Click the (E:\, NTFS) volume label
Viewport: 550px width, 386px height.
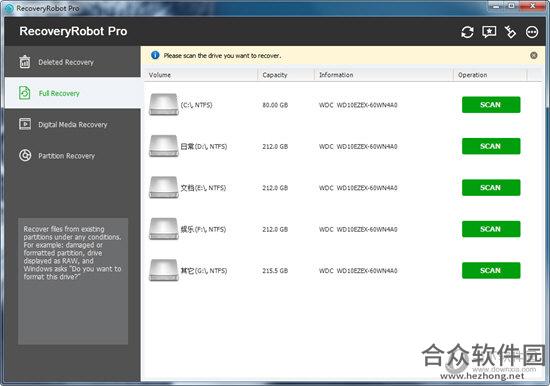[203, 188]
